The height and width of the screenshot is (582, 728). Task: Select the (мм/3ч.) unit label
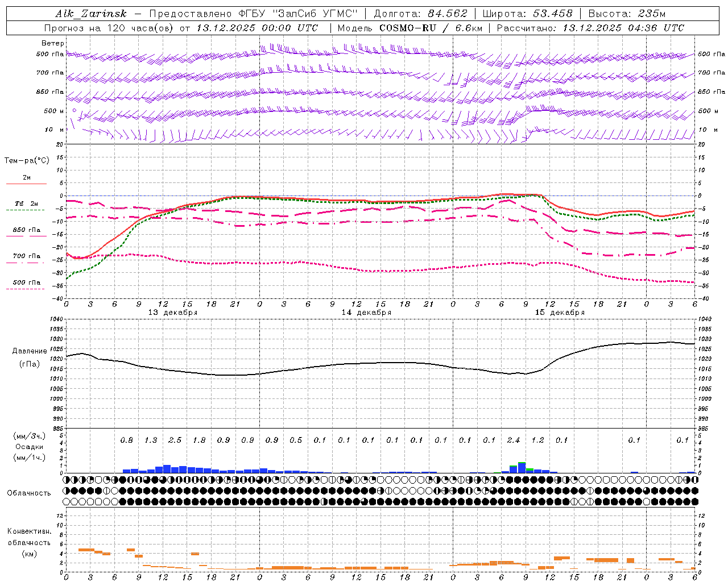click(x=29, y=436)
